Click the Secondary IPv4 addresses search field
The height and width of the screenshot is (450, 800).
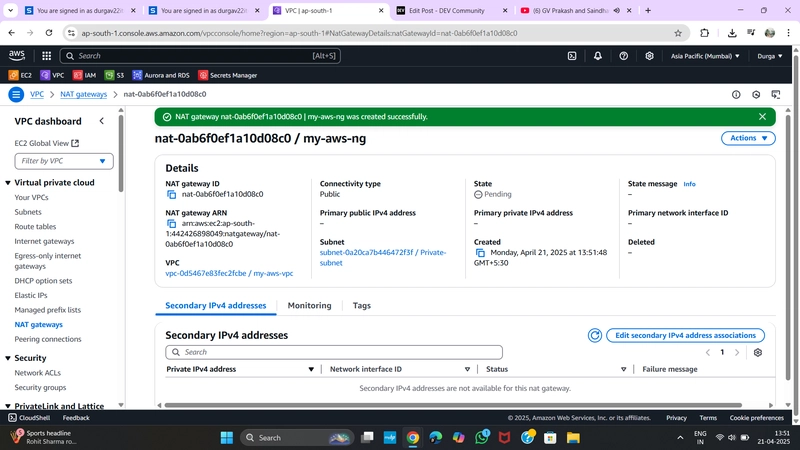334,353
